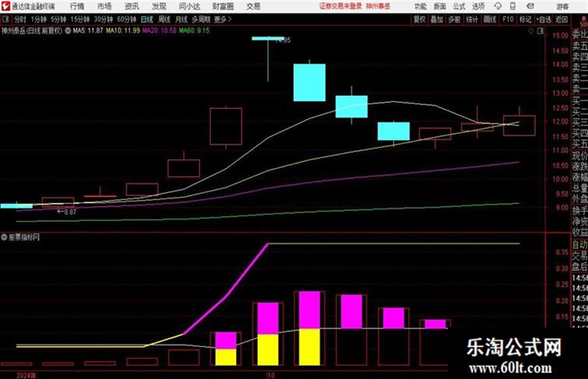
Task: Click the 统计 statistics button
Action: click(472, 19)
